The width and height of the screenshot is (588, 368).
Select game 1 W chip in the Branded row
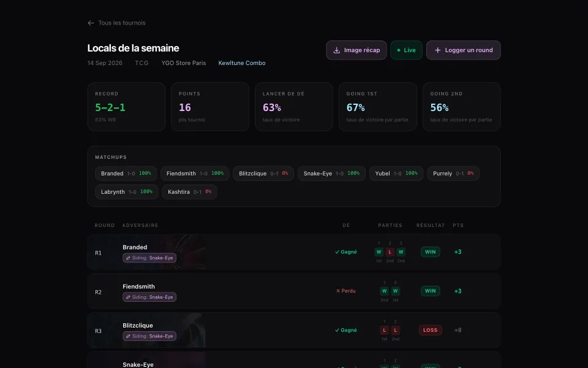coord(379,252)
